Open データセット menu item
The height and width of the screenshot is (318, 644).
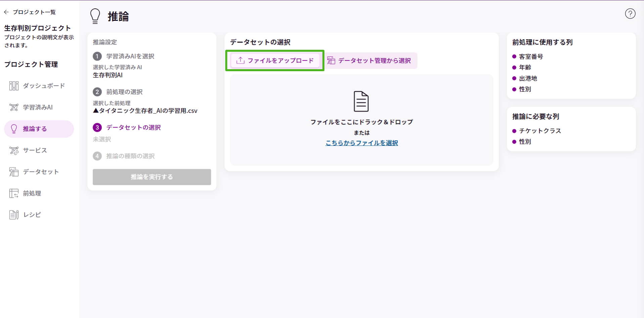(x=39, y=172)
